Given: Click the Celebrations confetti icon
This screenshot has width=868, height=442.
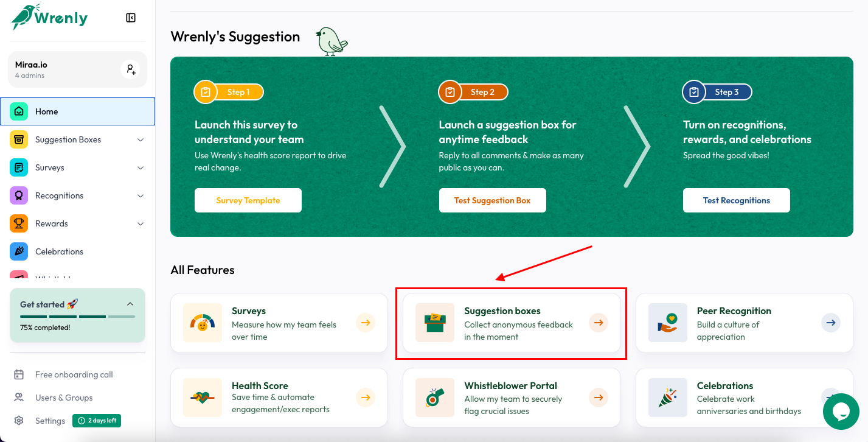Looking at the screenshot, I should [x=19, y=251].
